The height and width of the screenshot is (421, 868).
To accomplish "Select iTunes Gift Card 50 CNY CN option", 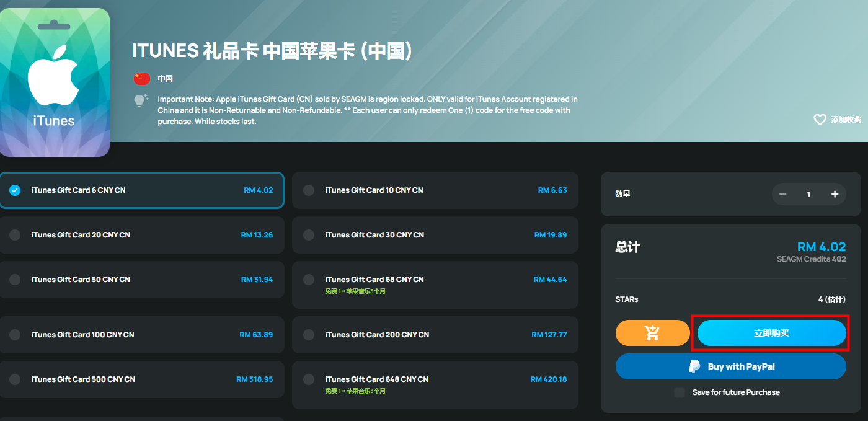I will click(142, 280).
